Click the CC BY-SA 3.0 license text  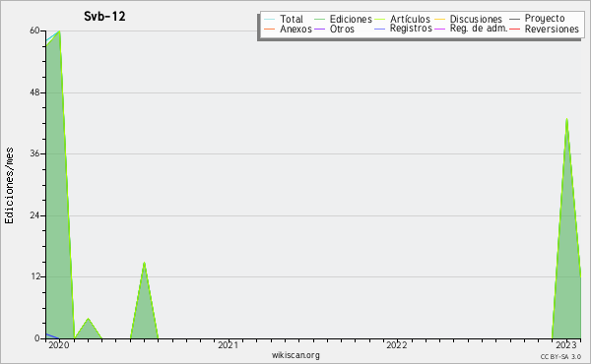tap(560, 356)
